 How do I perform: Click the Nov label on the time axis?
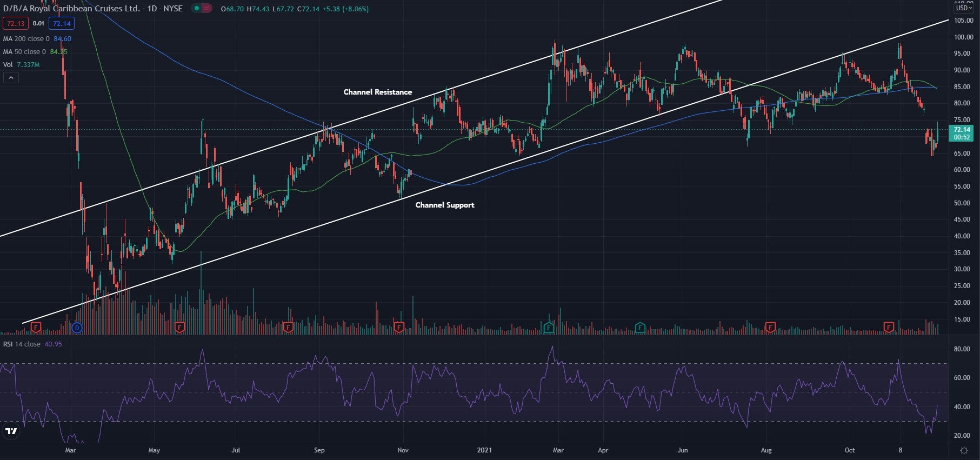[403, 450]
